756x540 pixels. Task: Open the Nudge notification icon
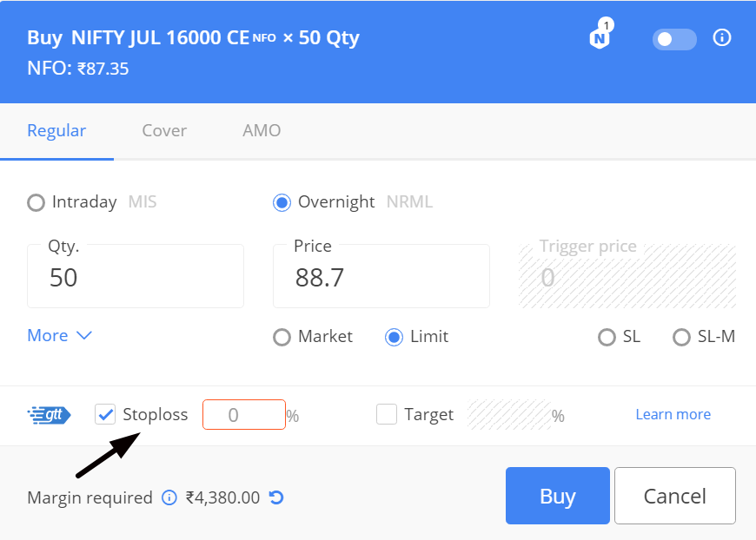[600, 35]
